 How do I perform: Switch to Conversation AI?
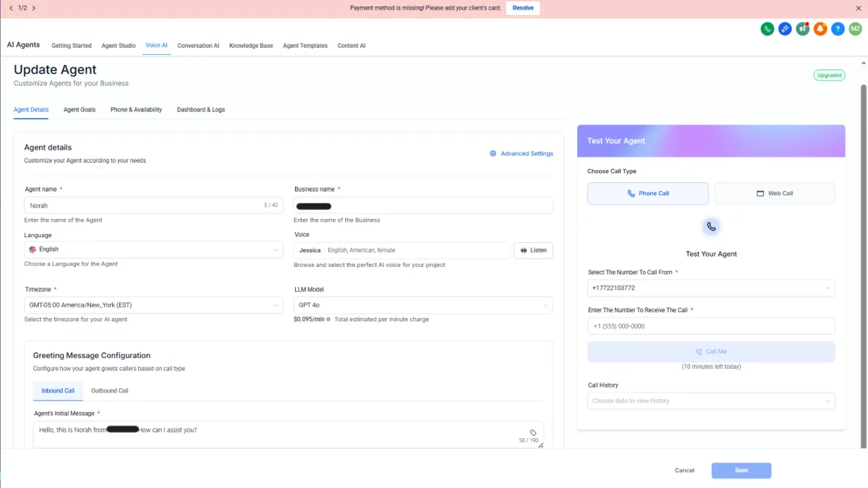pos(198,46)
